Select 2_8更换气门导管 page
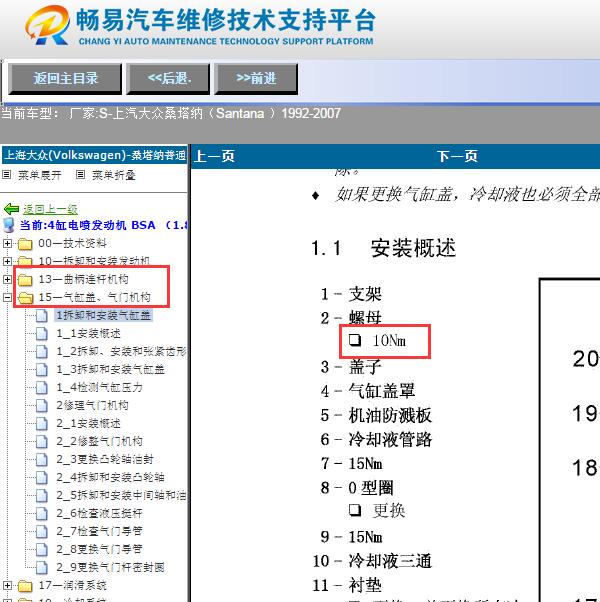Image resolution: width=600 pixels, height=602 pixels. 100,549
